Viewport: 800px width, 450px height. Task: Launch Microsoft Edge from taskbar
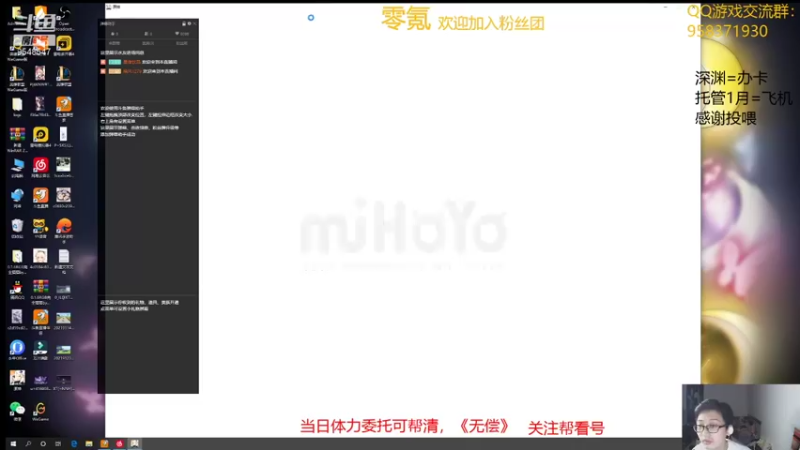click(74, 444)
